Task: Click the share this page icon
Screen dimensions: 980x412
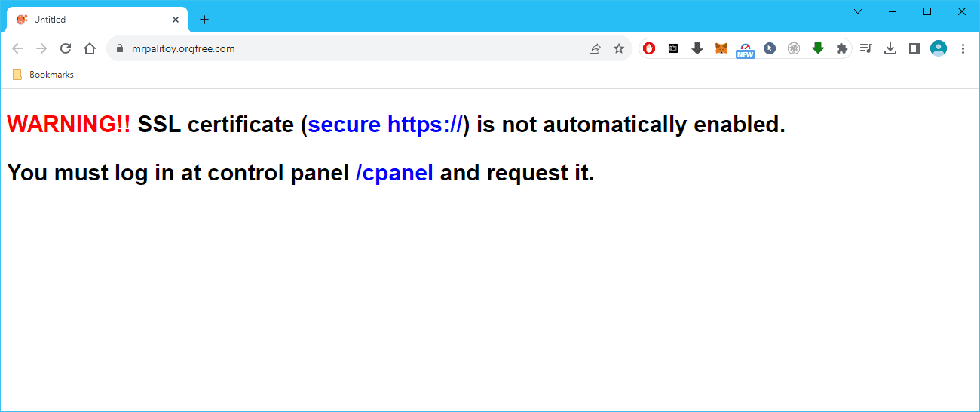Action: 595,48
